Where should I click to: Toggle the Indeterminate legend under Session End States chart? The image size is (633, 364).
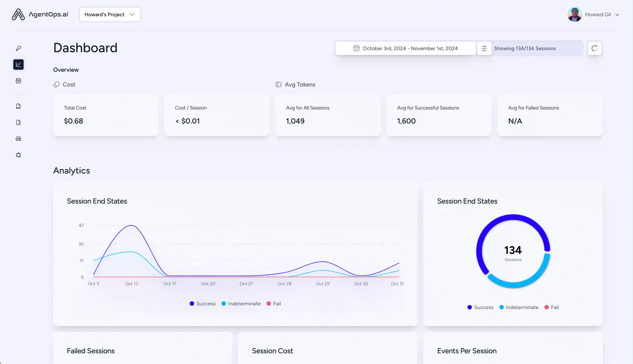pos(241,303)
